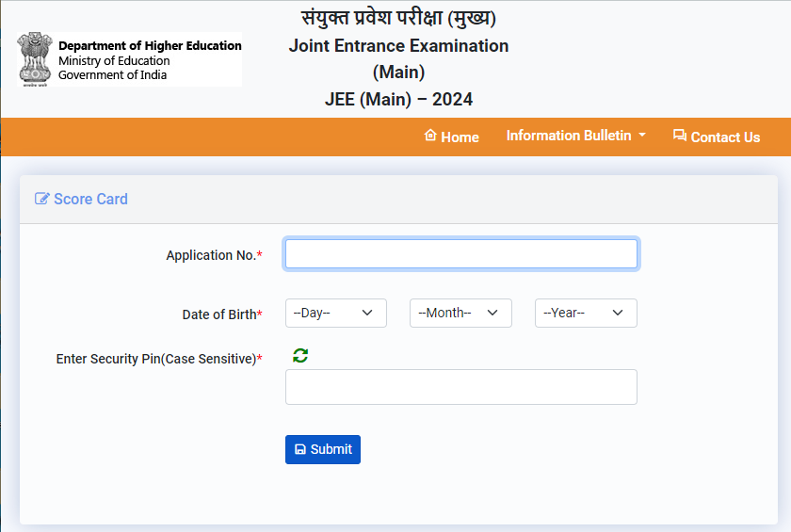This screenshot has width=791, height=532.
Task: Open the Day dropdown for Date of Birth
Action: [x=335, y=313]
